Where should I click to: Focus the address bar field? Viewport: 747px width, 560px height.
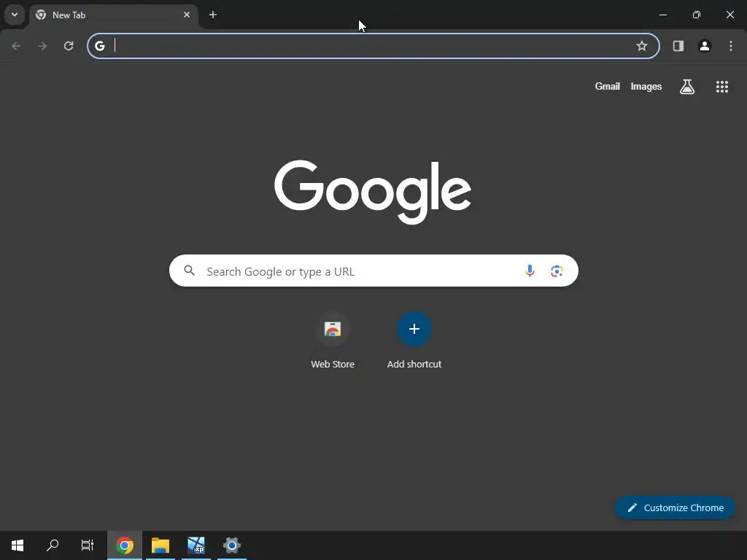click(x=373, y=46)
